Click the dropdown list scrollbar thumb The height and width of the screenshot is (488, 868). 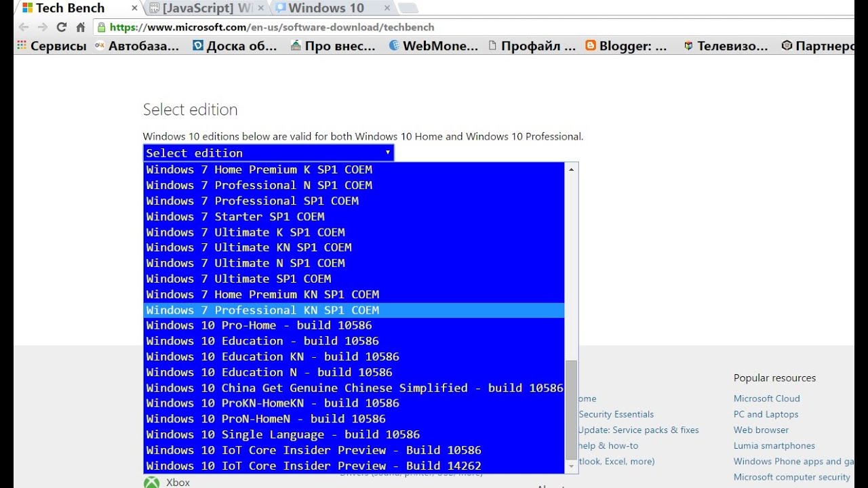571,409
